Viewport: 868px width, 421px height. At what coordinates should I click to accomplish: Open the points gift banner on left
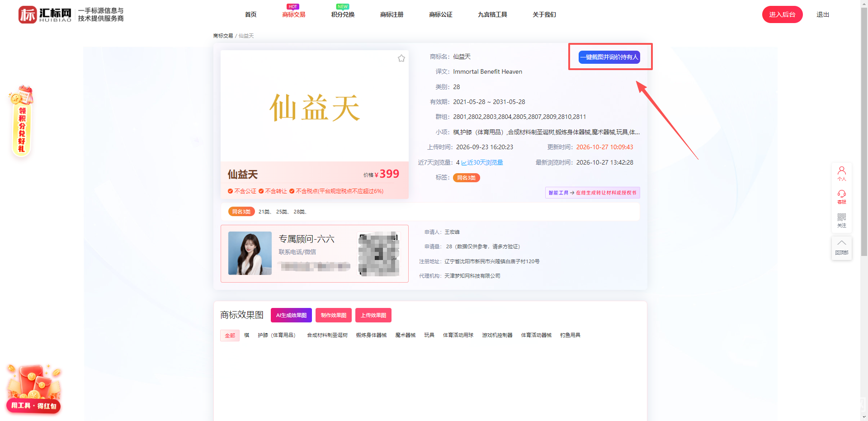[21, 122]
